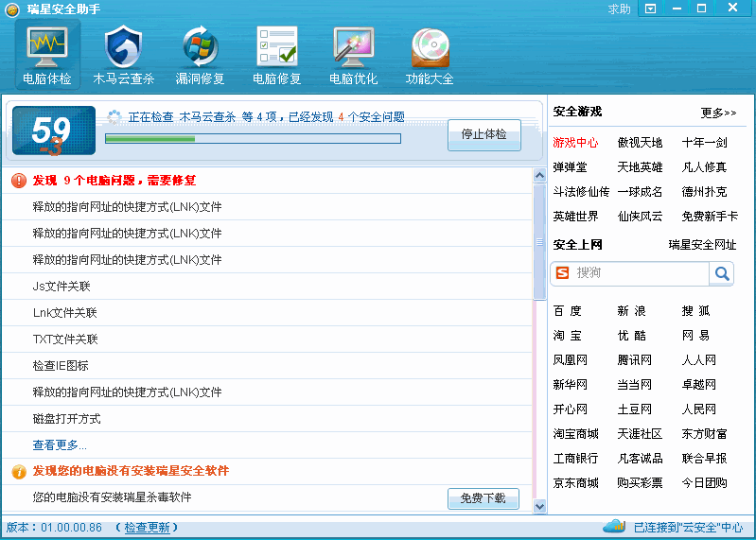Image resolution: width=756 pixels, height=540 pixels.
Task: Click the vertical scrollbar thumb
Action: (539, 241)
